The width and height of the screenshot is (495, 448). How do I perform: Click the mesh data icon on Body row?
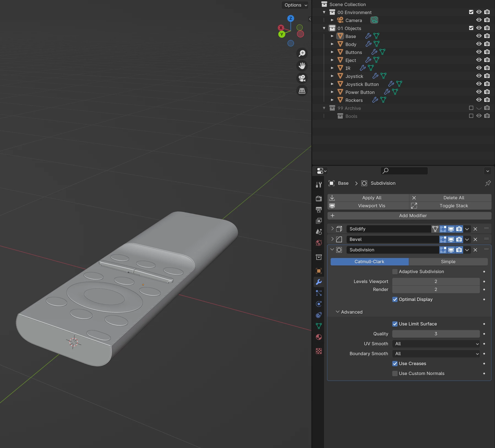(377, 44)
